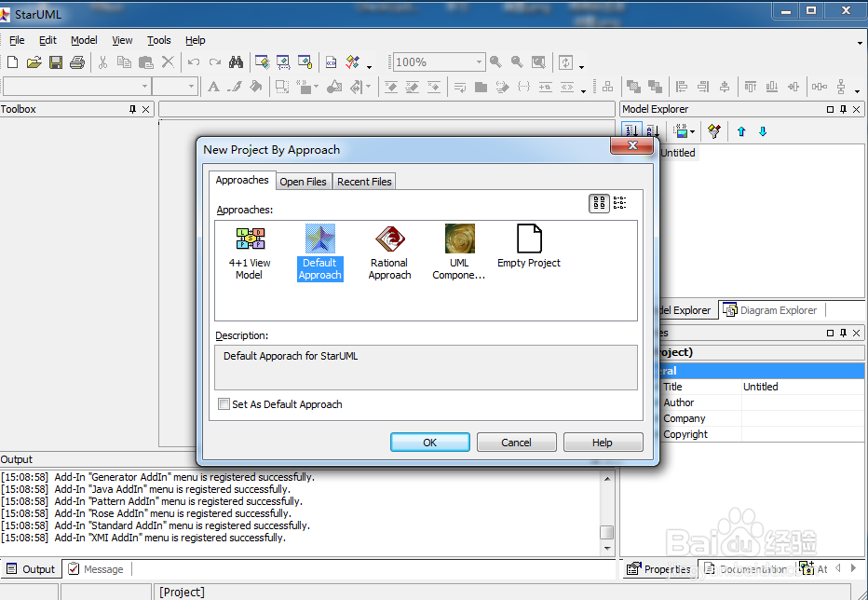Click the Author property row
Screen dimensions: 868x600
762,402
